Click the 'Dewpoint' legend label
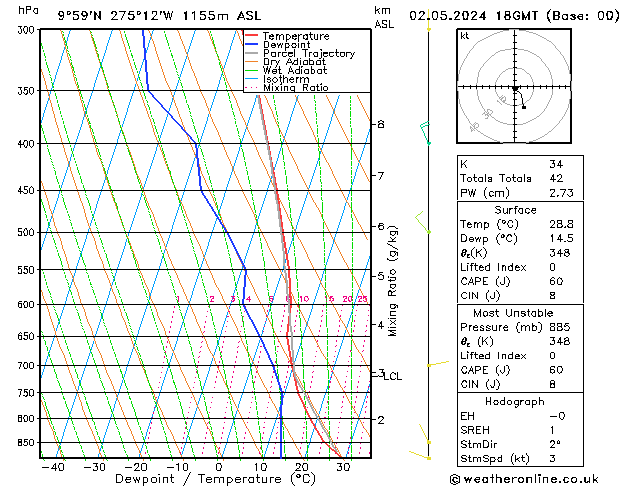 point(286,45)
